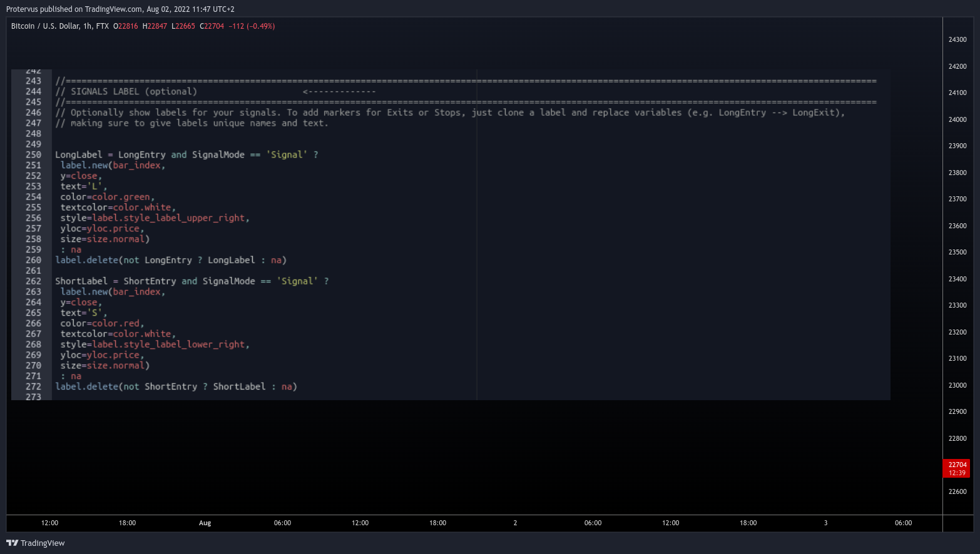
Task: Click the high price value H22847
Action: [155, 26]
